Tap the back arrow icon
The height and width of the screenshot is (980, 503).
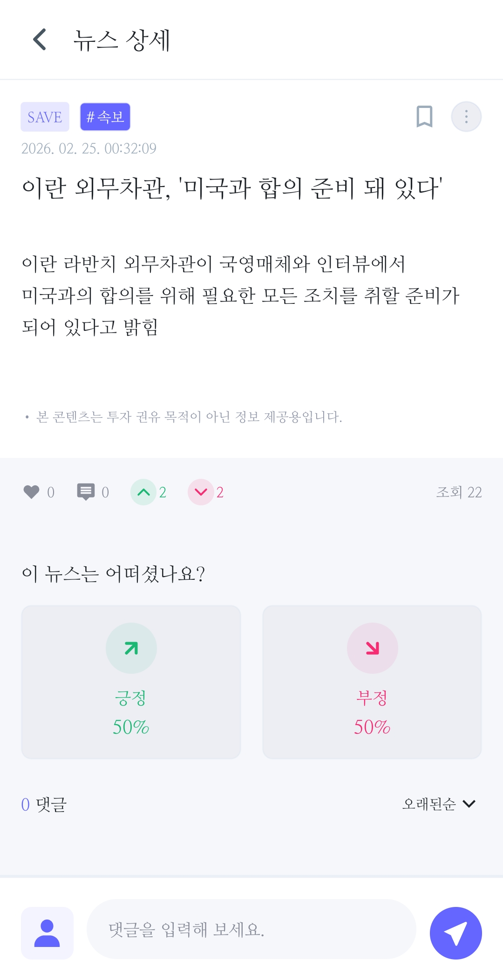(40, 40)
